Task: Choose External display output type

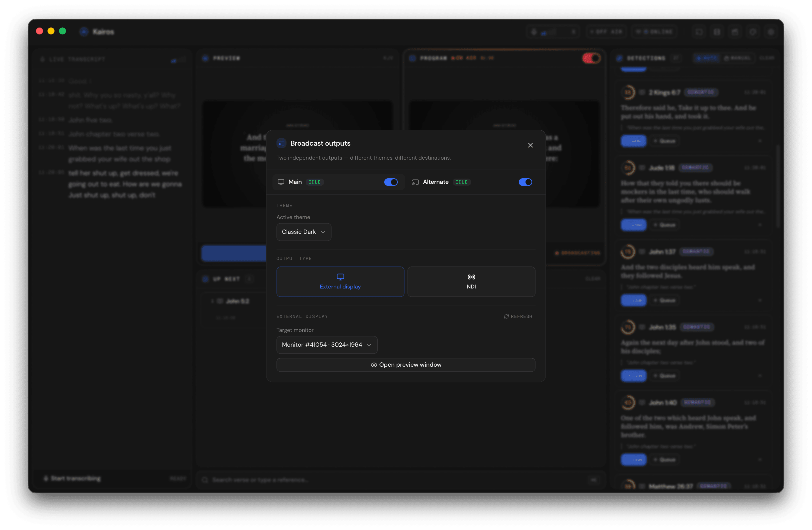Action: (x=340, y=281)
